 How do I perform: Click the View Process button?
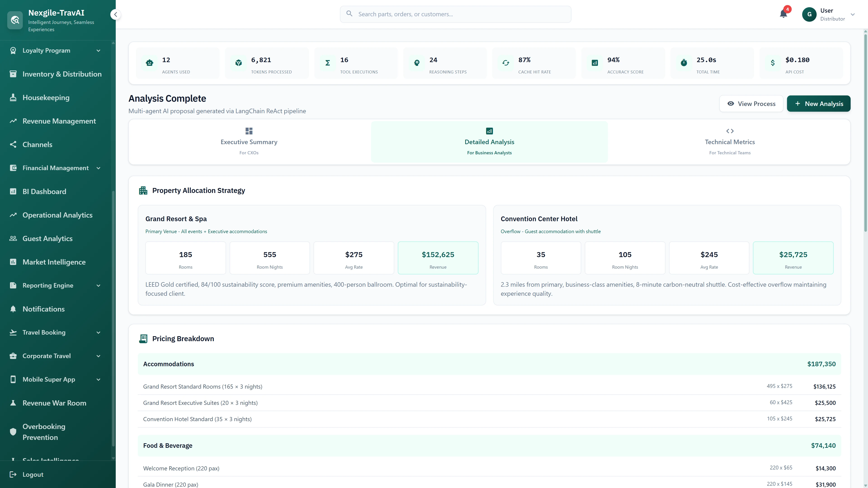[751, 103]
